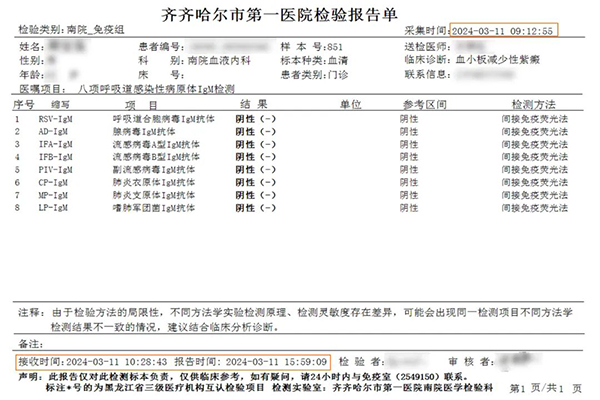Select department 南院血液内科
This screenshot has width=600, height=400.
coord(219,60)
